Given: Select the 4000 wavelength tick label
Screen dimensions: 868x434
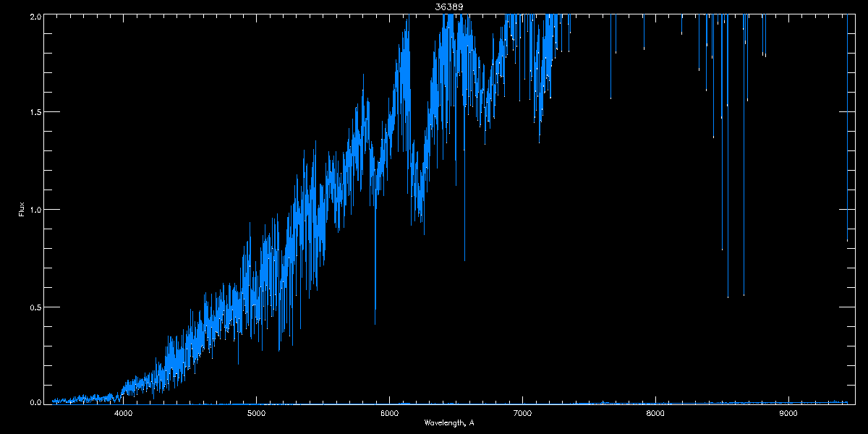Looking at the screenshot, I should point(123,414).
